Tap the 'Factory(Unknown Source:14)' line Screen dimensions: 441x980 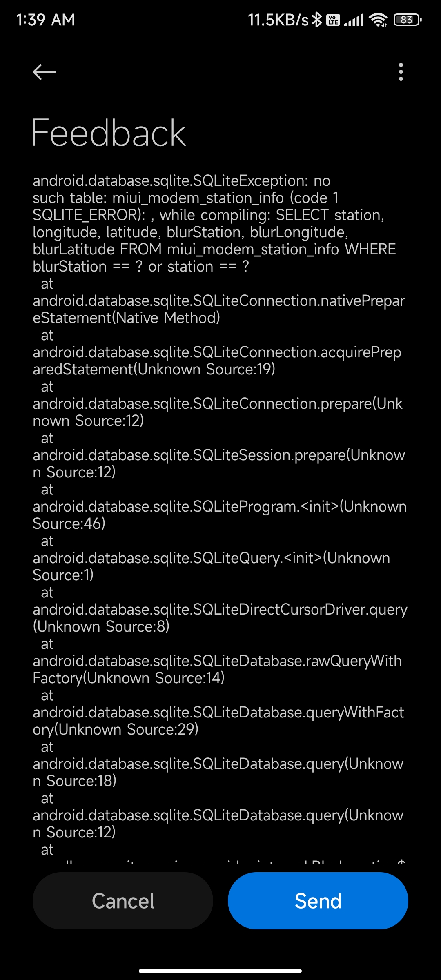[129, 678]
